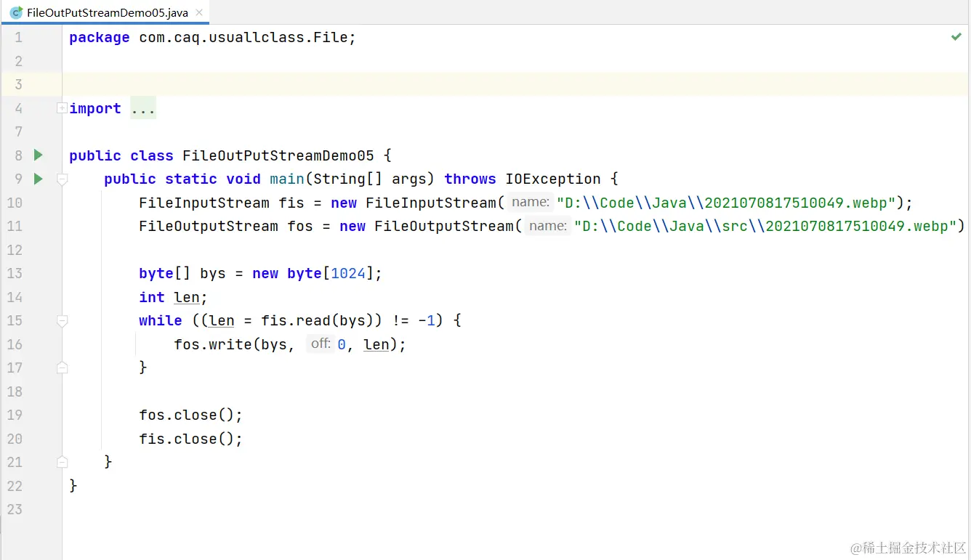Click the name: parameter hint on line 11
Screen dimensions: 971x560
[x=548, y=226]
